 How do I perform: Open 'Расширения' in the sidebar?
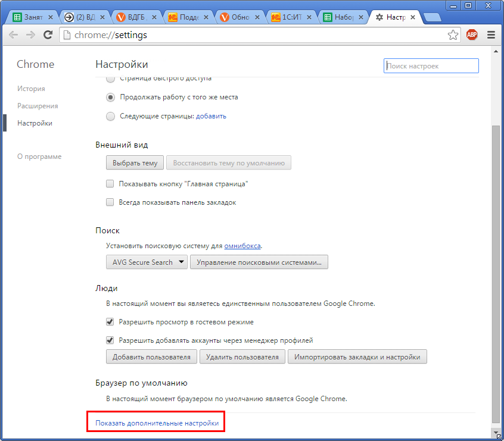point(38,106)
